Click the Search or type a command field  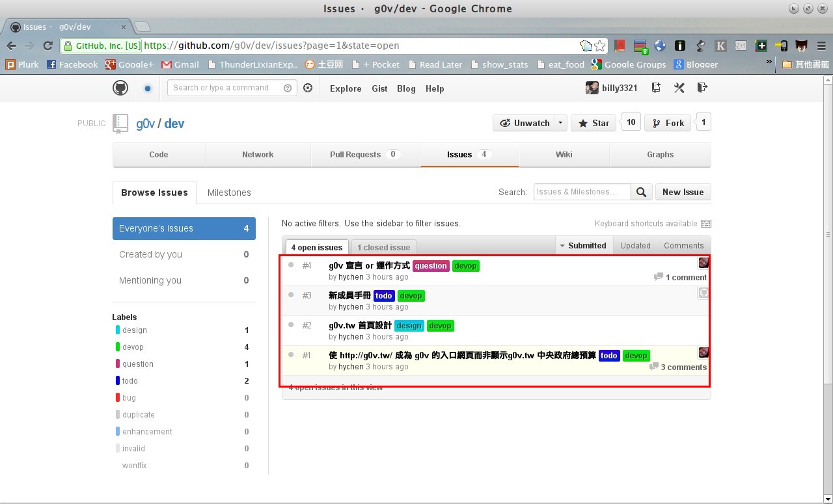[232, 88]
